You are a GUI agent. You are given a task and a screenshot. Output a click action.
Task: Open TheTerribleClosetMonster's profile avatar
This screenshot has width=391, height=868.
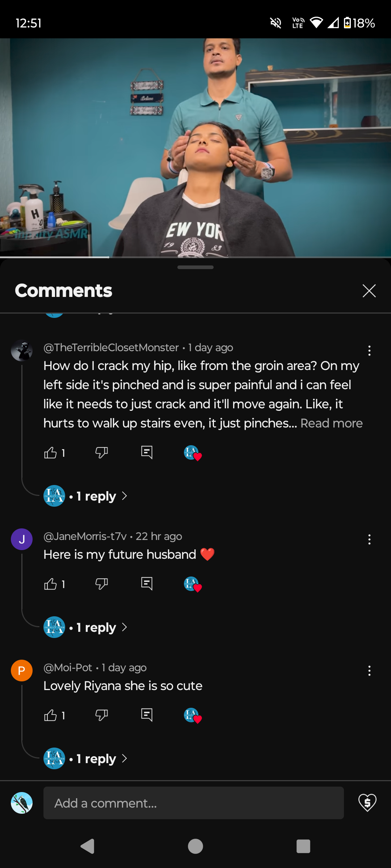pos(22,350)
